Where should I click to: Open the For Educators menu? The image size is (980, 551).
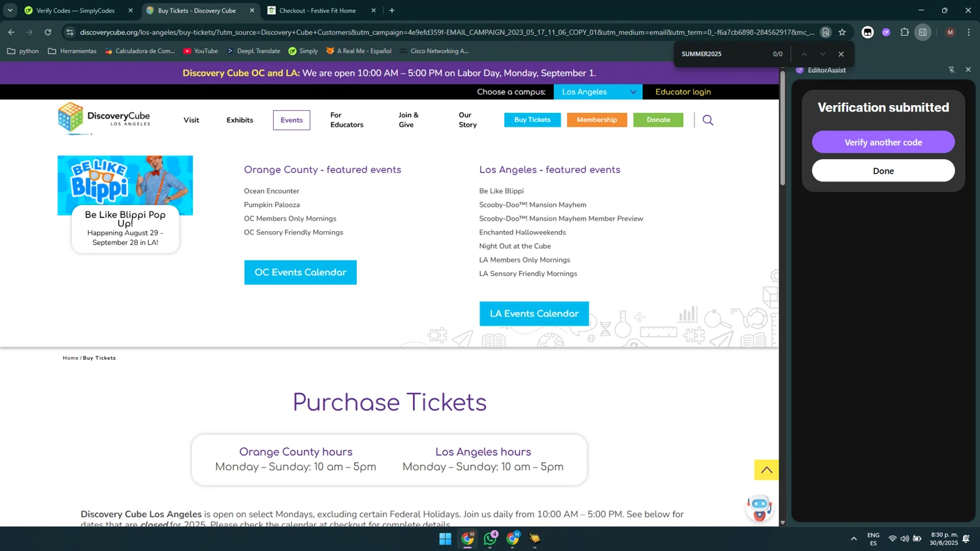point(347,120)
